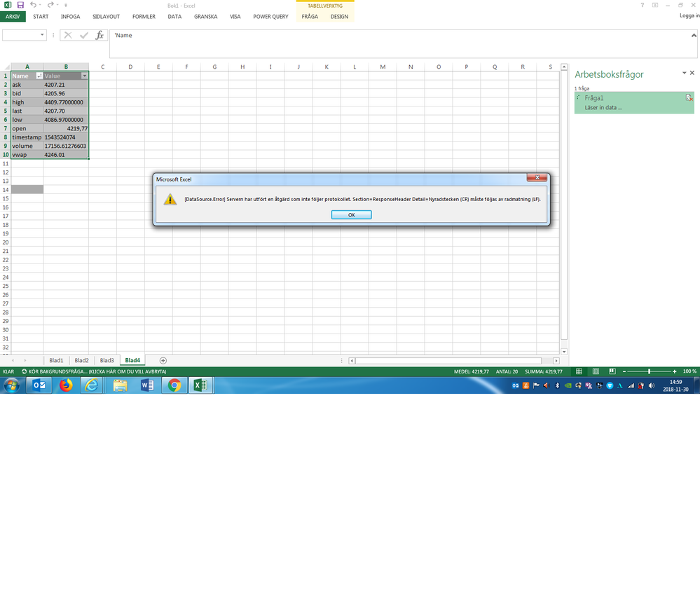Switch to Normal view in status bar

[x=579, y=371]
